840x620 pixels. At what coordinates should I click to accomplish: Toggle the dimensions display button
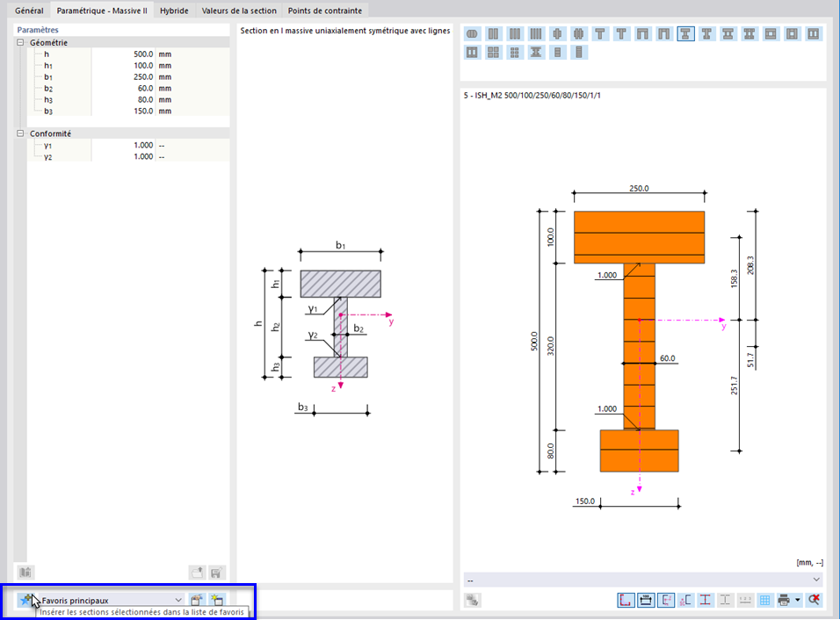(x=646, y=600)
